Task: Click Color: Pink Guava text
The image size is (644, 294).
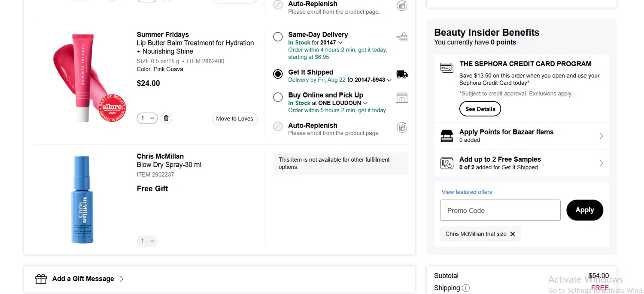Action: 160,69
